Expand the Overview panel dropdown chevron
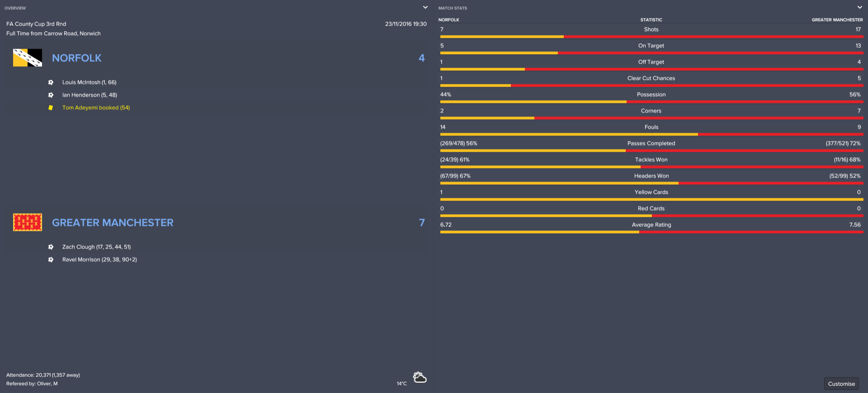The width and height of the screenshot is (868, 393). 425,7
